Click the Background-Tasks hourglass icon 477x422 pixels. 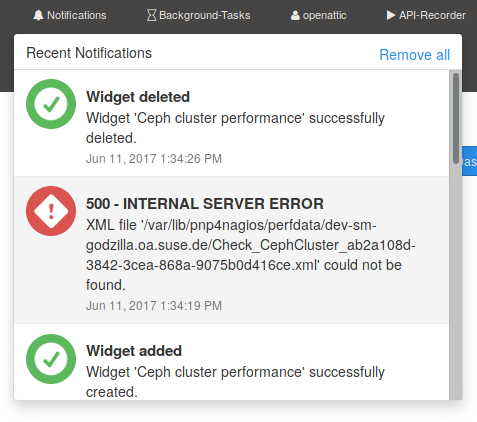[151, 15]
